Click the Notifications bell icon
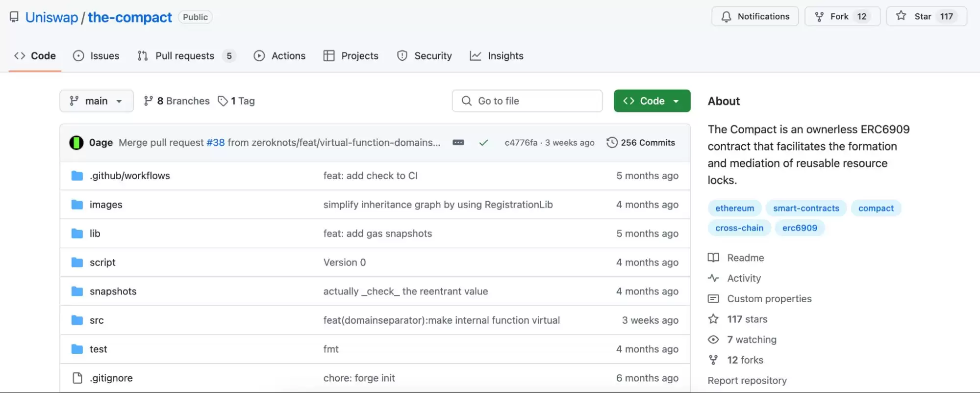The height and width of the screenshot is (393, 980). click(x=726, y=17)
